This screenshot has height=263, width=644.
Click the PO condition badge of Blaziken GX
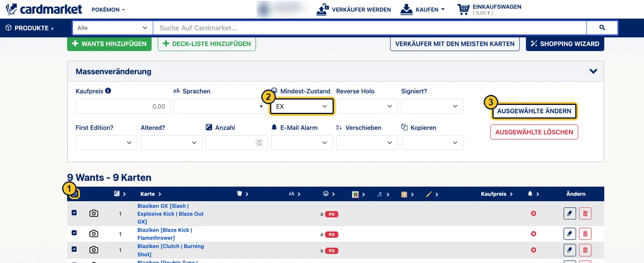pos(331,214)
